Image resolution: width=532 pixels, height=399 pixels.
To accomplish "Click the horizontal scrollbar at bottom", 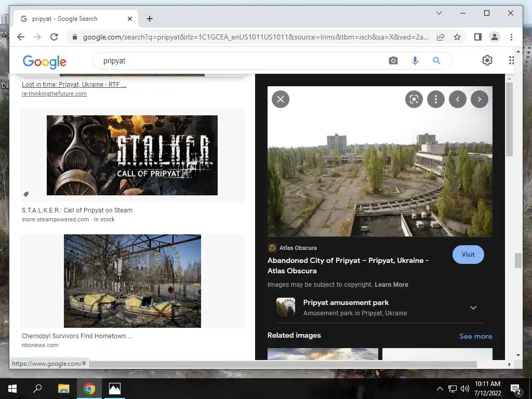I will coord(283,364).
